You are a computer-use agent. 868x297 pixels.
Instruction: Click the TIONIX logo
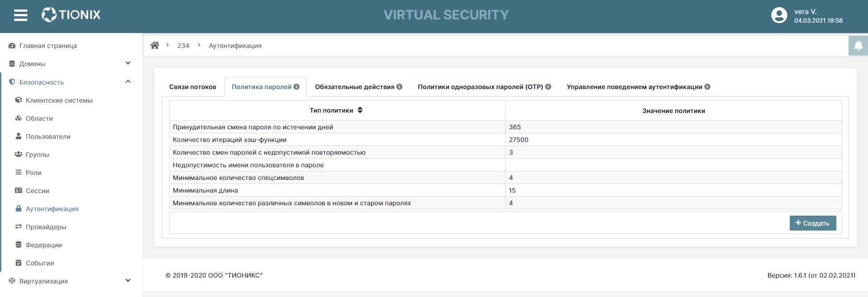[x=71, y=15]
